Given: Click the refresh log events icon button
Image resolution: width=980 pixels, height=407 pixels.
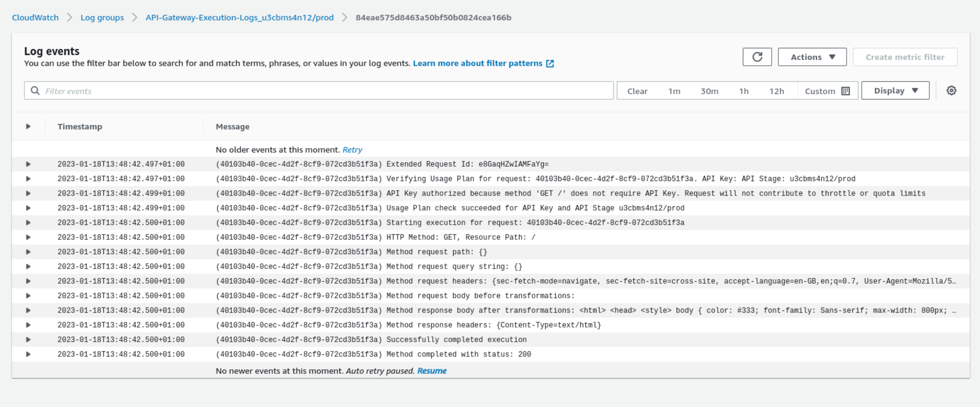Looking at the screenshot, I should pos(757,57).
